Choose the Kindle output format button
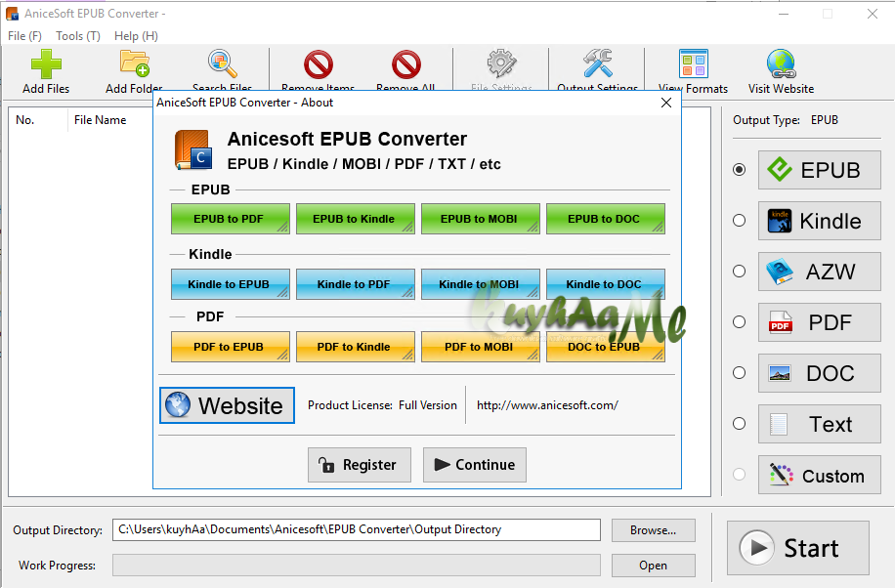 pyautogui.click(x=819, y=221)
